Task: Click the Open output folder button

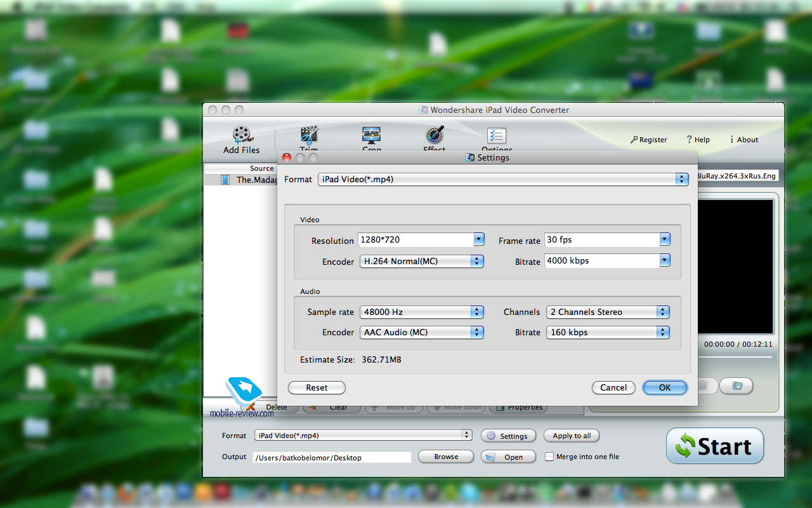Action: (508, 457)
